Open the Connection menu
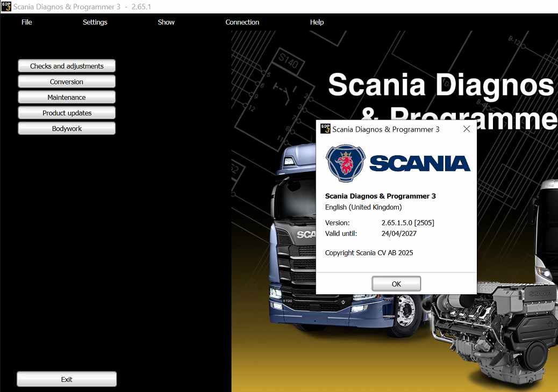This screenshot has width=558, height=392. [x=242, y=22]
